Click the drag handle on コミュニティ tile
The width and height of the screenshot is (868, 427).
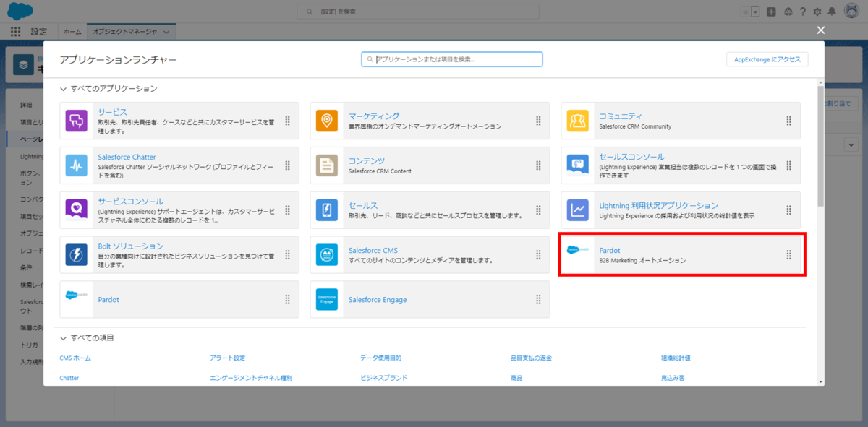point(789,121)
